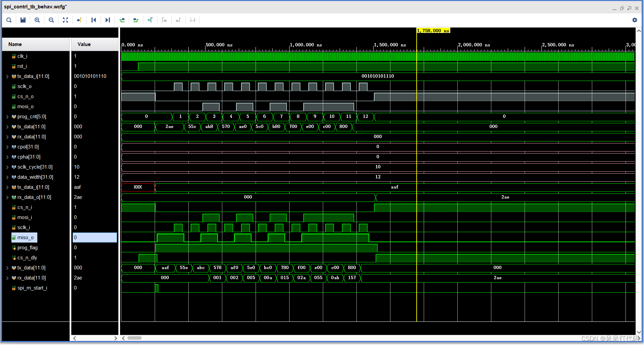Zoom in on the waveform

coord(37,20)
